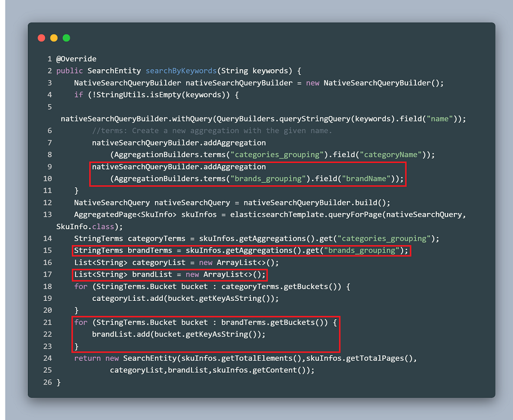
Task: Click the "brandName" string on line 10
Action: pyautogui.click(x=366, y=179)
